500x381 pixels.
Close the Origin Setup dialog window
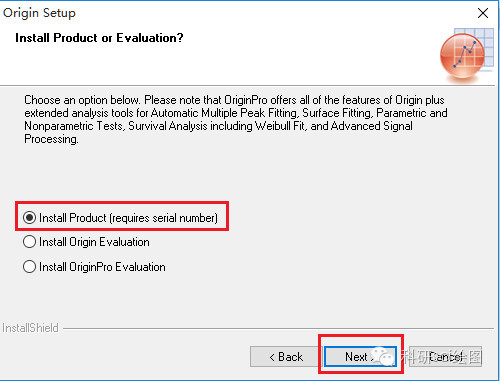click(x=483, y=13)
